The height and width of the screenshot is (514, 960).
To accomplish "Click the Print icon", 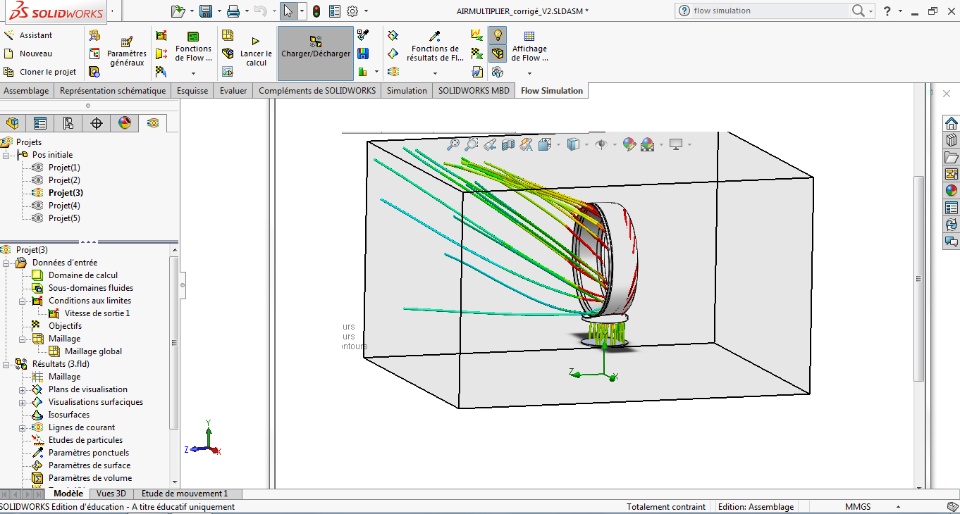I will click(233, 11).
